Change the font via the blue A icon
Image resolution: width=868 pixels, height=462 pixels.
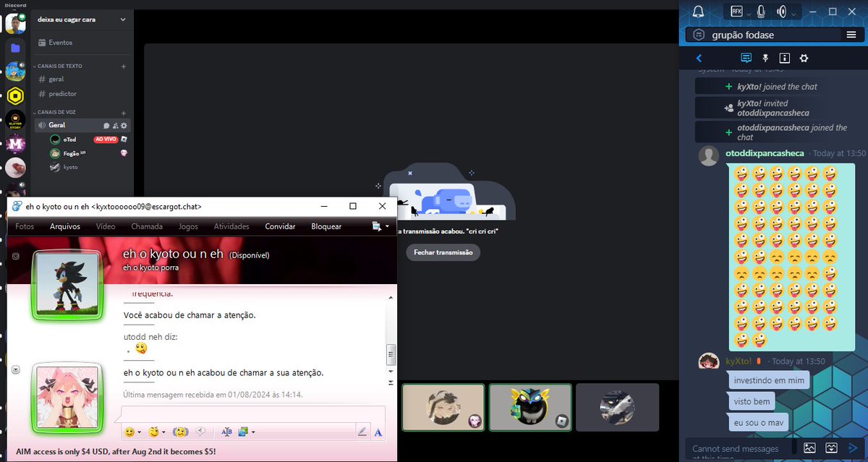(x=378, y=432)
